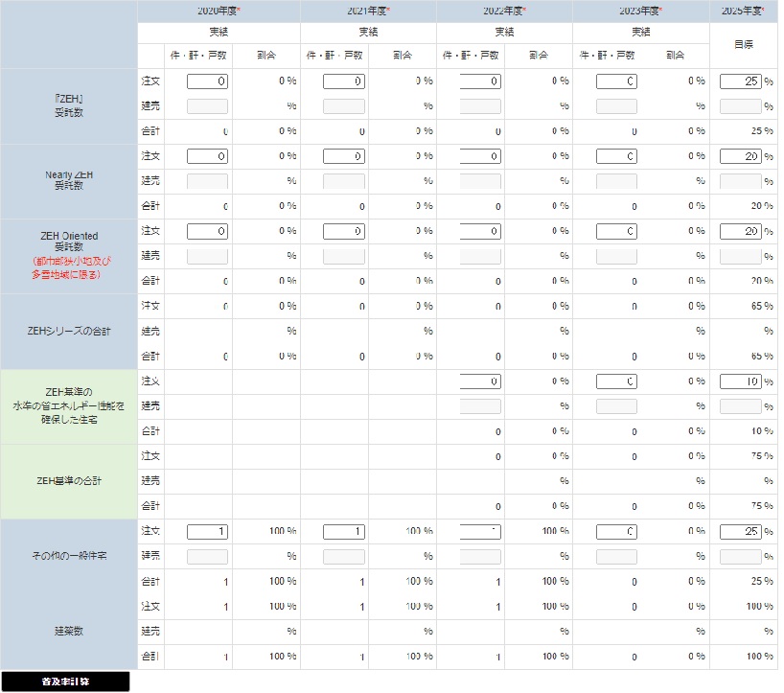Click 『ZEH』 合計 2025年度 value 25 %

click(x=762, y=131)
